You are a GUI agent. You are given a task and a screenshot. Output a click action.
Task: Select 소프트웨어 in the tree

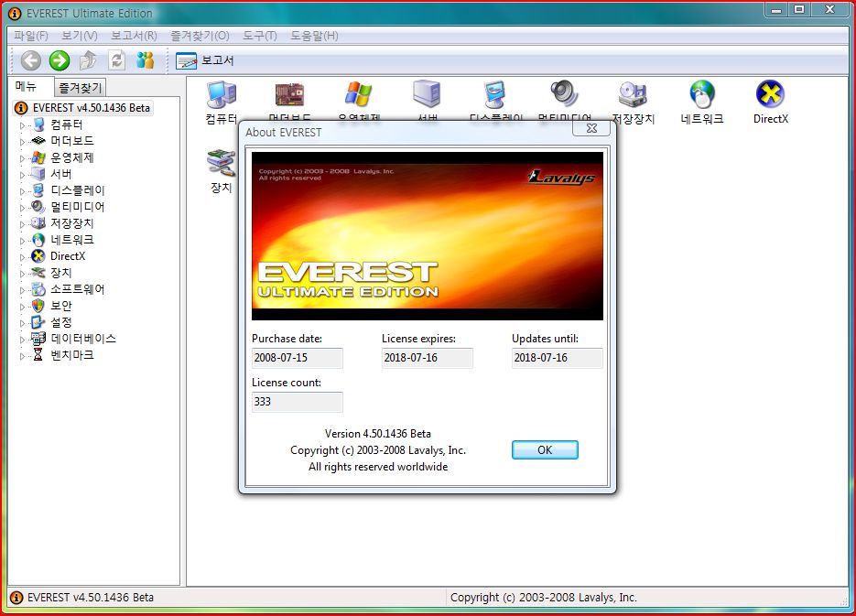tap(78, 289)
